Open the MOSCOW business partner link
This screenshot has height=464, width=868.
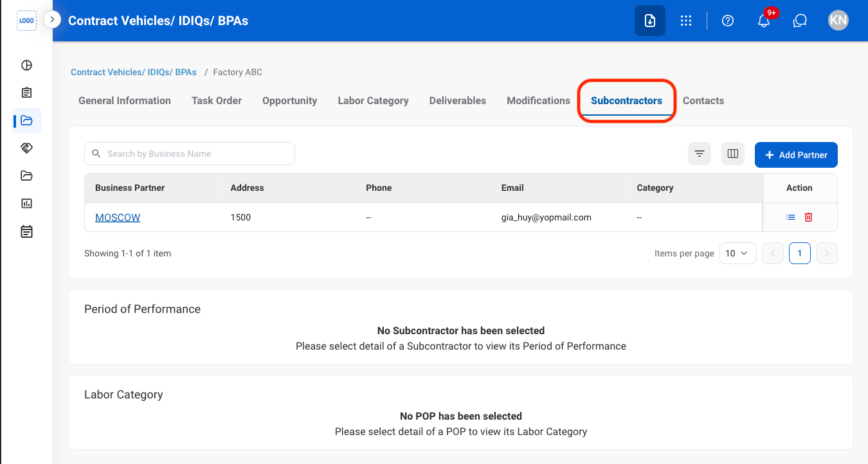118,217
